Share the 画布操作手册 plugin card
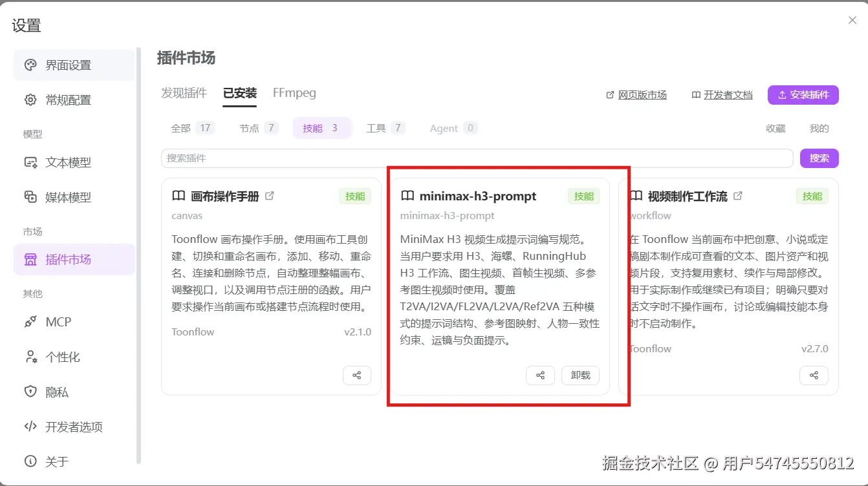This screenshot has width=868, height=486. tap(357, 375)
